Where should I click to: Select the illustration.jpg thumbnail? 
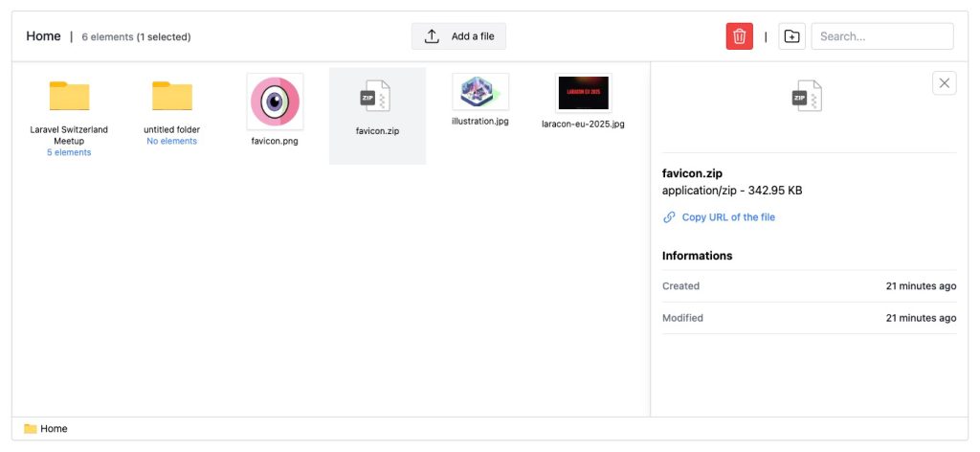click(480, 91)
